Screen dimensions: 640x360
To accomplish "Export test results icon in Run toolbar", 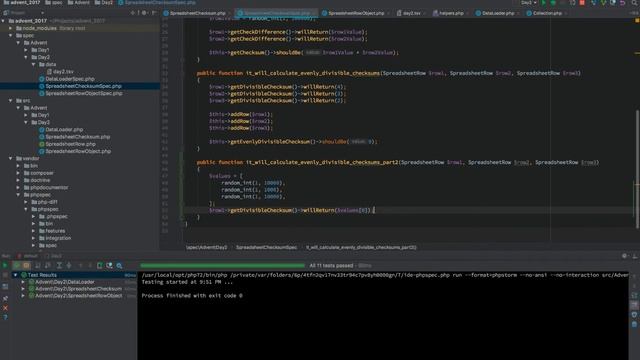I will click(100, 266).
